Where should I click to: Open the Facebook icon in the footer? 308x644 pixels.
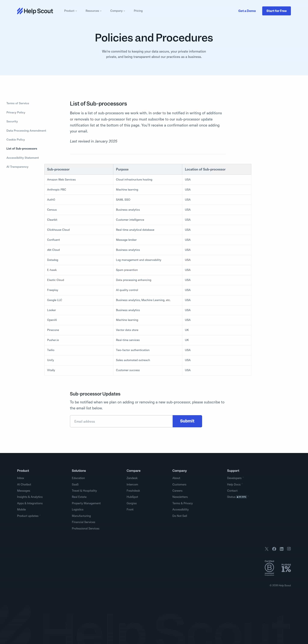[274, 549]
